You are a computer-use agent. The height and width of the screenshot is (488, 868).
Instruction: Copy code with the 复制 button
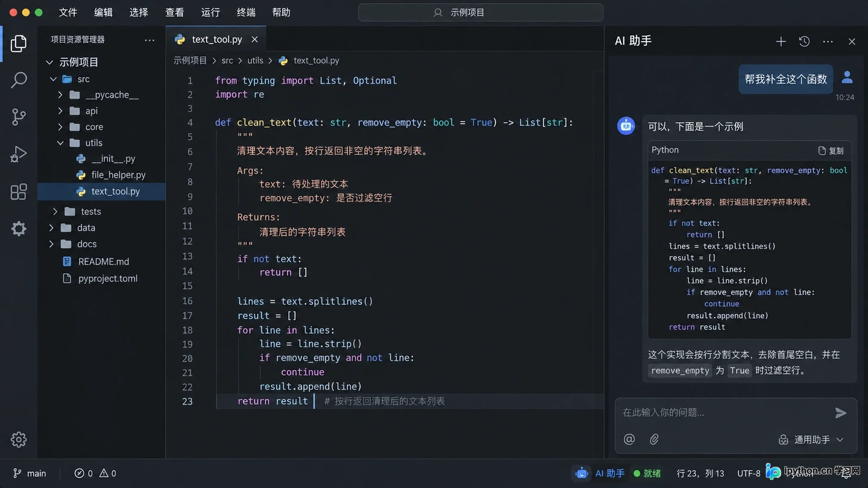pos(831,151)
